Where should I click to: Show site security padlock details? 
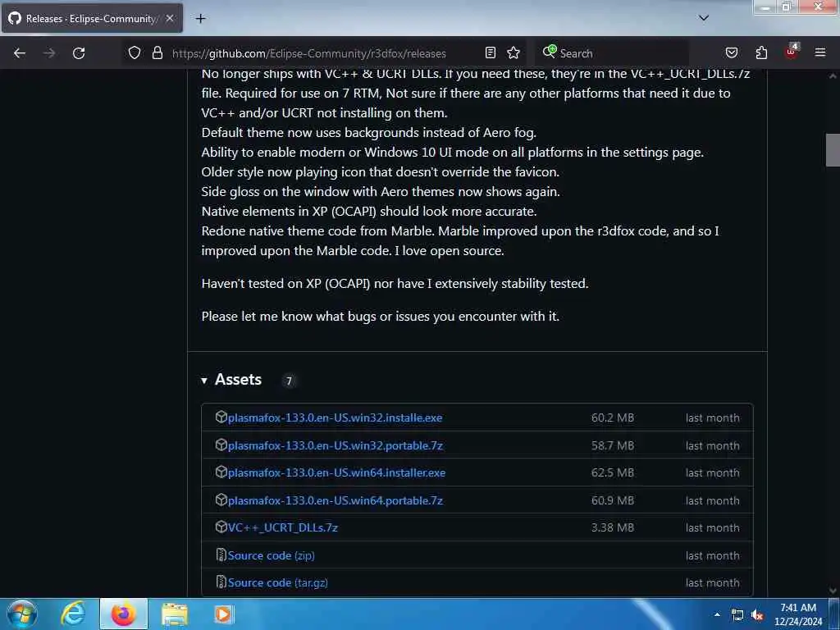pos(157,52)
